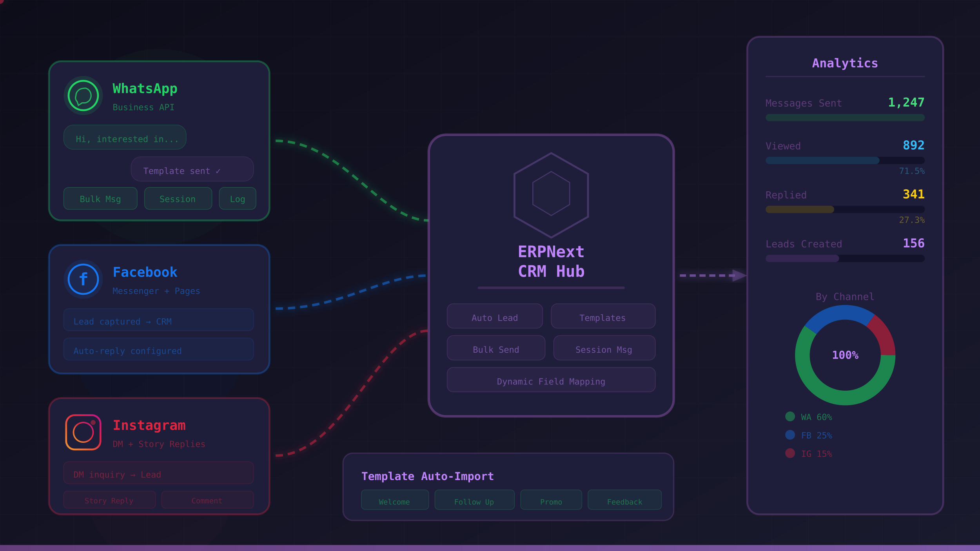Select the Feedback template chip
This screenshot has height=551, width=980.
624,500
